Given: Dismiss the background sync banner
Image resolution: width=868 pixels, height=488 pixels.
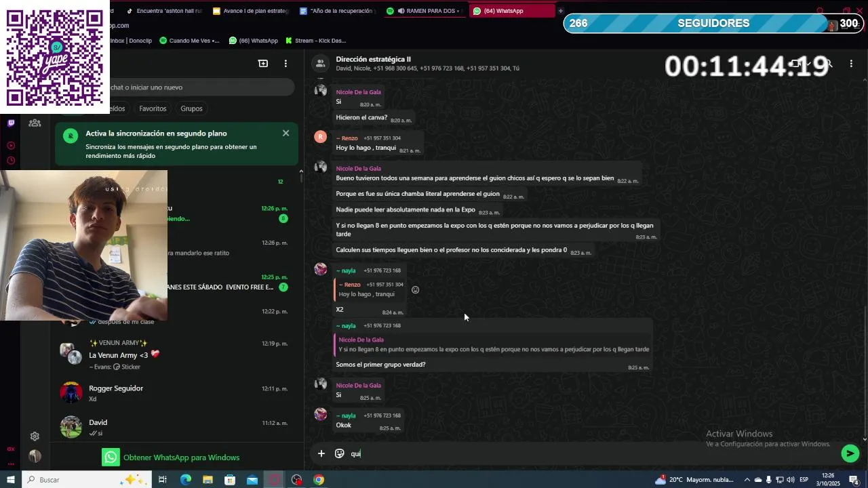Looking at the screenshot, I should point(285,133).
